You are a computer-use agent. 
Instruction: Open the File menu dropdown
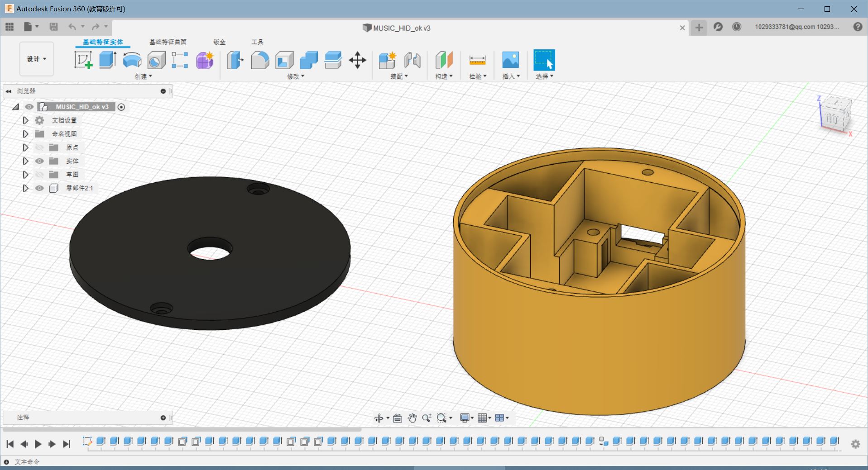coord(31,27)
